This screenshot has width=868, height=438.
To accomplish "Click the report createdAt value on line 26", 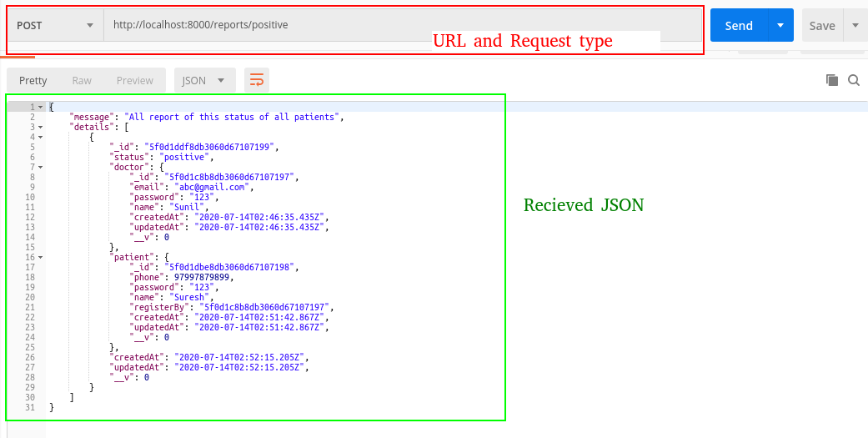I will tap(239, 357).
